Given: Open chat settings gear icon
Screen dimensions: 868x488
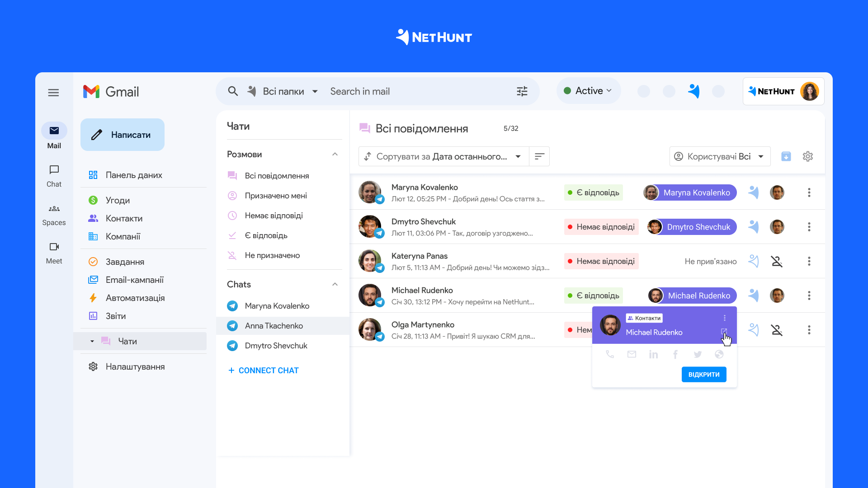Looking at the screenshot, I should (808, 156).
